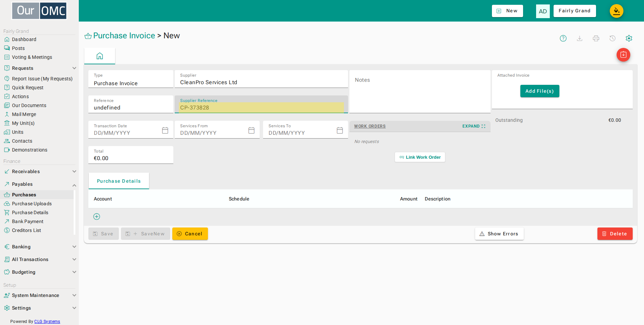Viewport: 644px width, 325px height.
Task: Click the Supplier field showing CleanPro Services Ltd
Action: point(261,79)
